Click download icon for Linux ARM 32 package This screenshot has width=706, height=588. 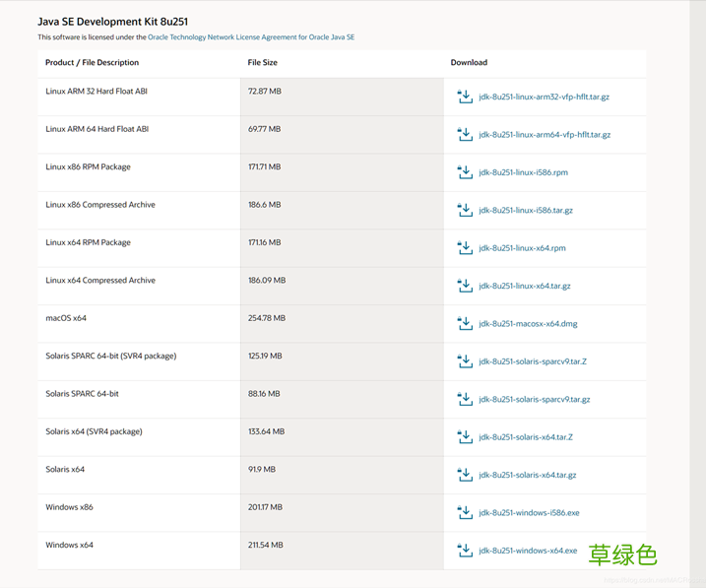coord(465,97)
